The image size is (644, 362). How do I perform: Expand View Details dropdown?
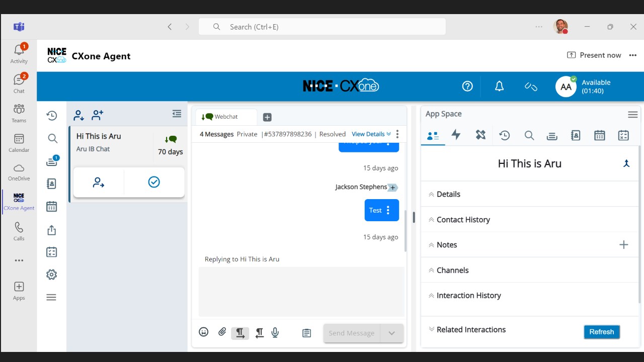tap(371, 134)
